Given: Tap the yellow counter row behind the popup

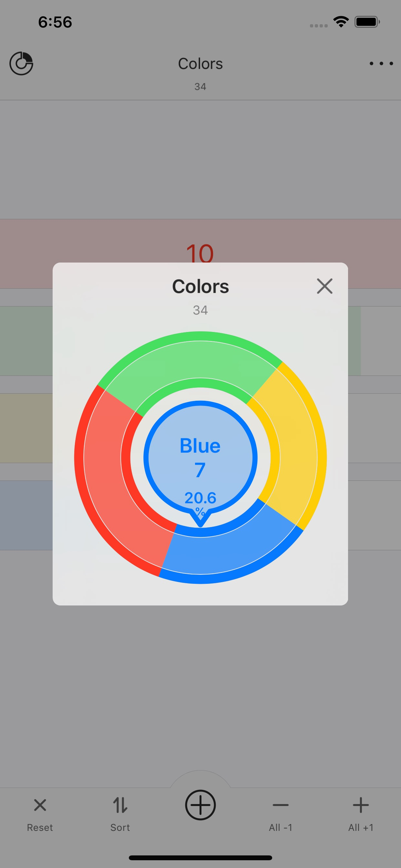Looking at the screenshot, I should (x=26, y=428).
